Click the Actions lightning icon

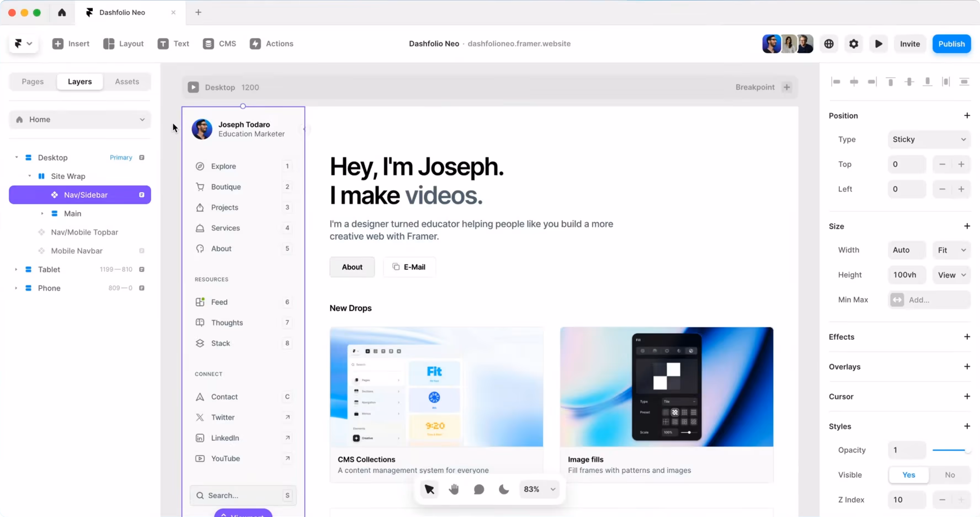(x=255, y=44)
